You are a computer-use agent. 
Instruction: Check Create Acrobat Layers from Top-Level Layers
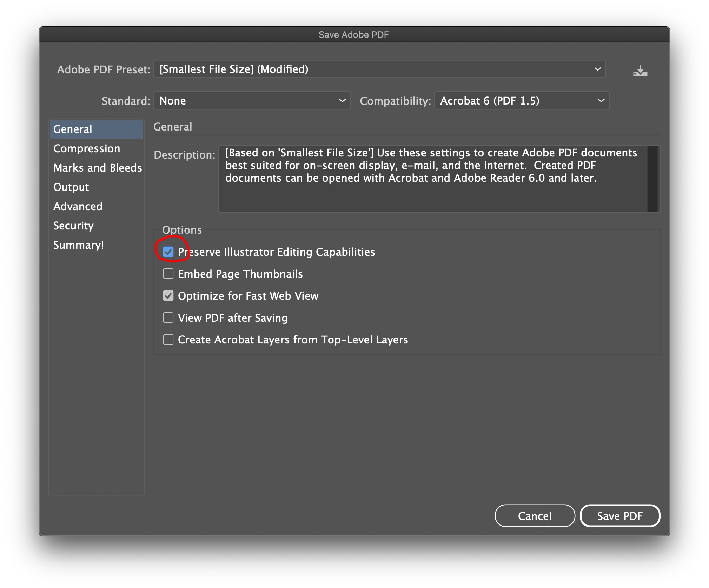(168, 340)
